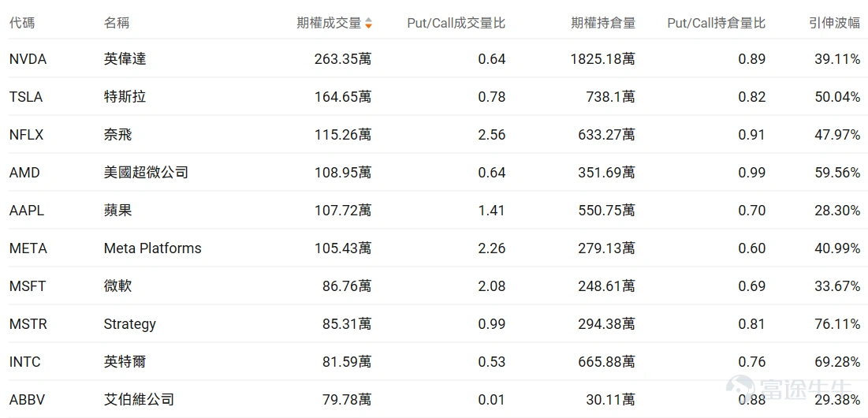Select the stock name 艾伯維公司

pyautogui.click(x=139, y=399)
